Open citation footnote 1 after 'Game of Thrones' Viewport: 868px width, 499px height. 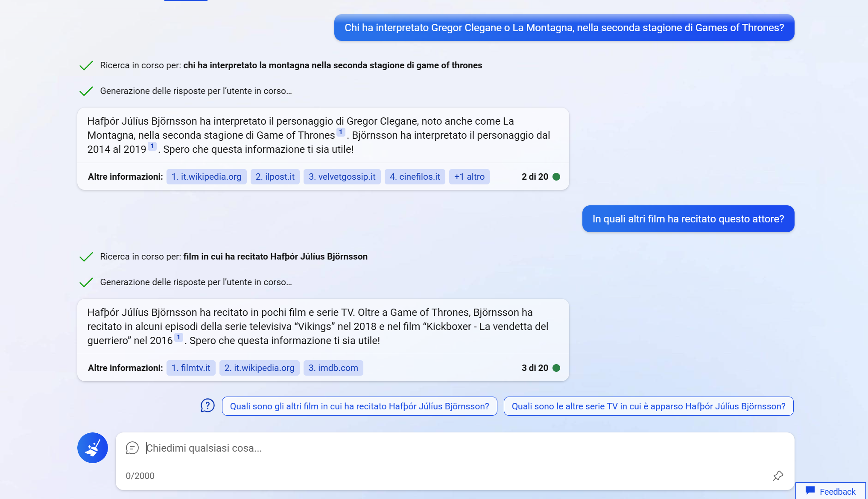coord(340,132)
